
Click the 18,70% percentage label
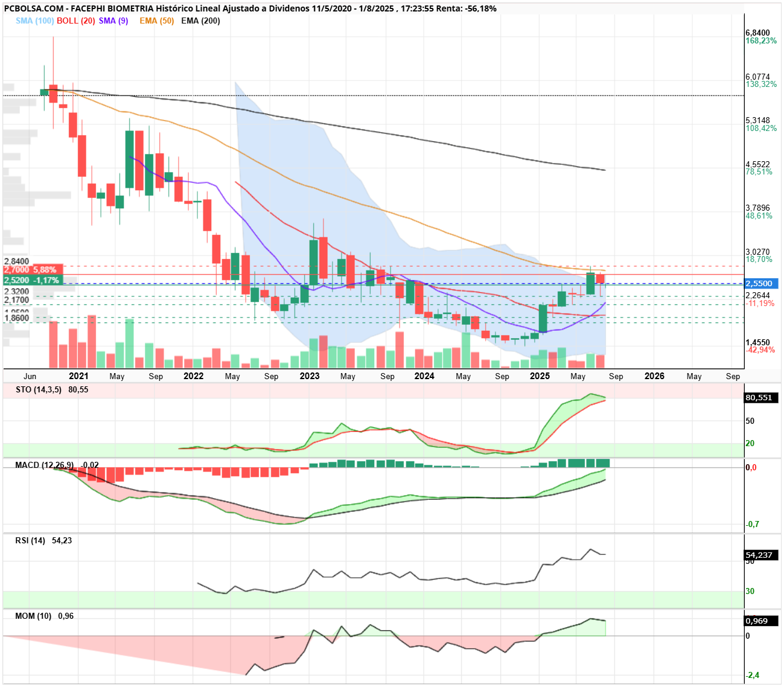[x=759, y=260]
